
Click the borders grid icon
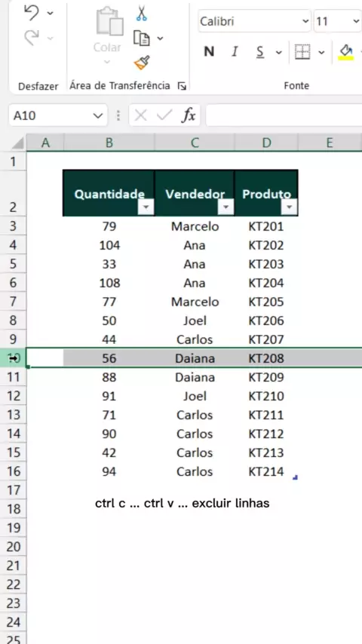click(x=302, y=52)
